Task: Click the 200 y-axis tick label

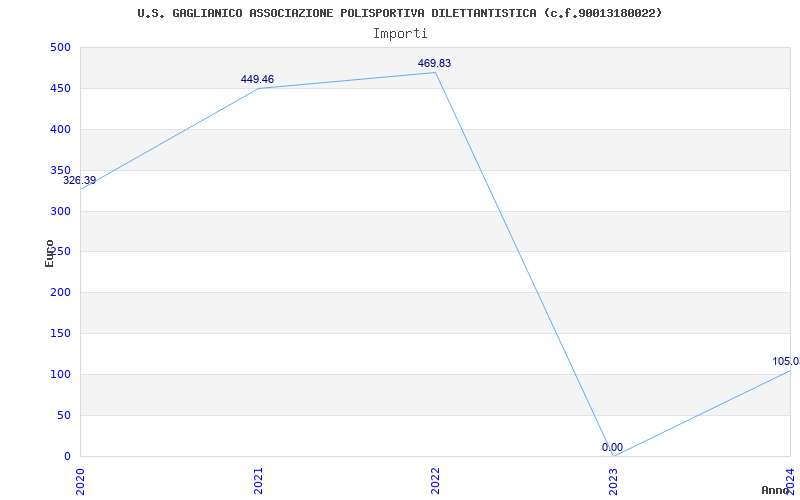Action: pyautogui.click(x=60, y=293)
